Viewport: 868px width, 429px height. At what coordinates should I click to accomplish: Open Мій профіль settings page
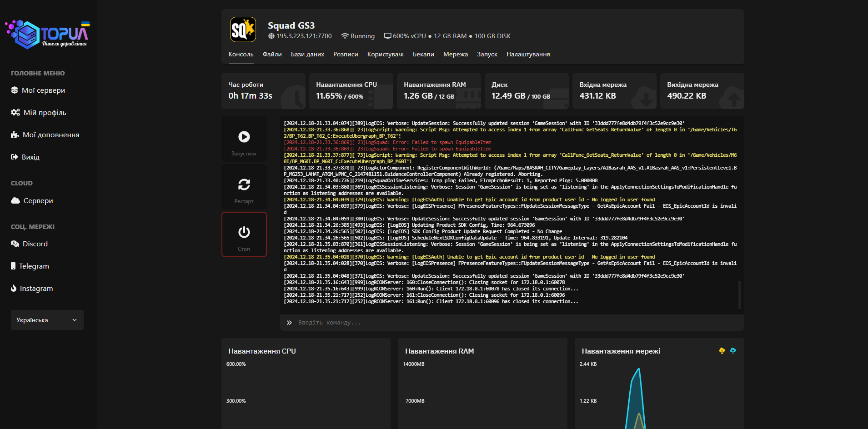[x=45, y=113]
